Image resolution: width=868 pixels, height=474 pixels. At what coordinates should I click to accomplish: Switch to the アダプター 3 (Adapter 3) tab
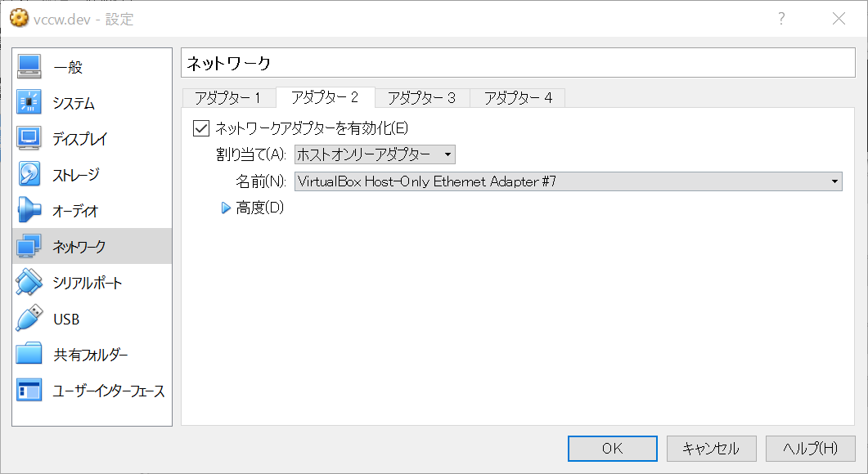(422, 98)
